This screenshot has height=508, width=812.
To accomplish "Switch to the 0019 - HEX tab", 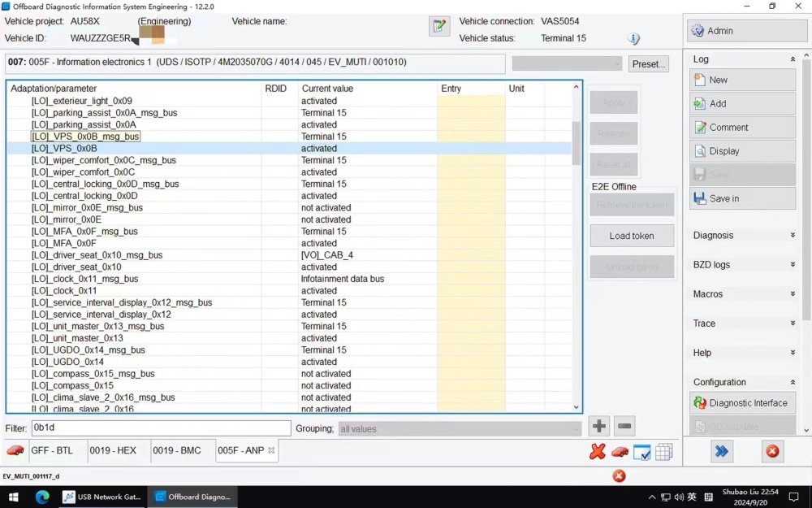I will [x=113, y=450].
